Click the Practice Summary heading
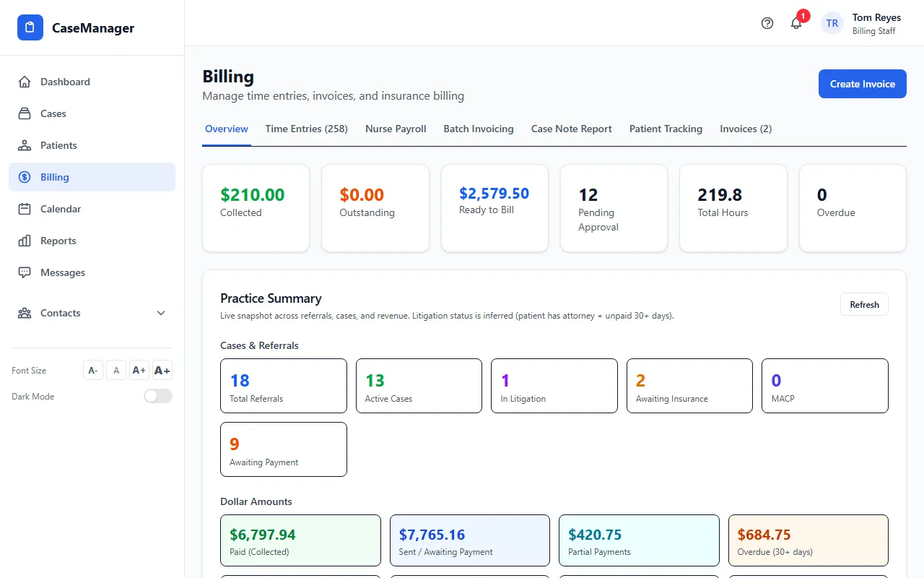 pos(271,298)
